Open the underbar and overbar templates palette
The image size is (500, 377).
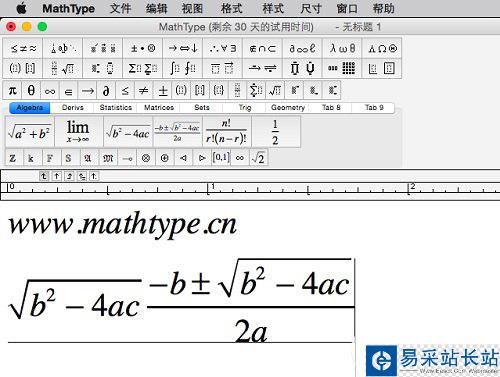coord(223,68)
